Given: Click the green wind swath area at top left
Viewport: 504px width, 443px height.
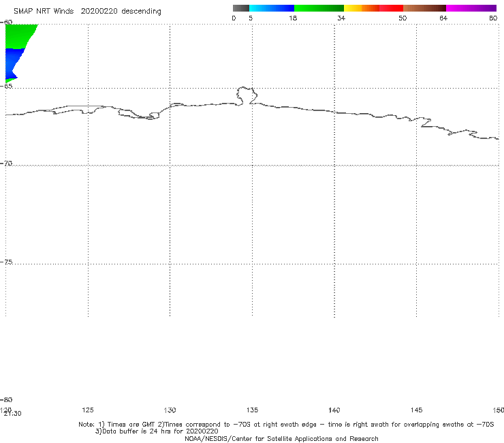Looking at the screenshot, I should click(18, 35).
